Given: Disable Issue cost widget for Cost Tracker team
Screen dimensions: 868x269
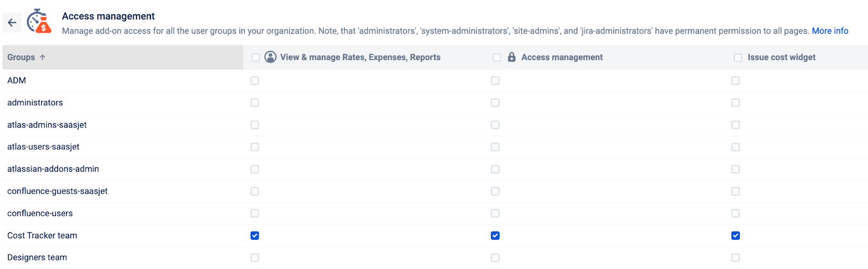Looking at the screenshot, I should 736,236.
